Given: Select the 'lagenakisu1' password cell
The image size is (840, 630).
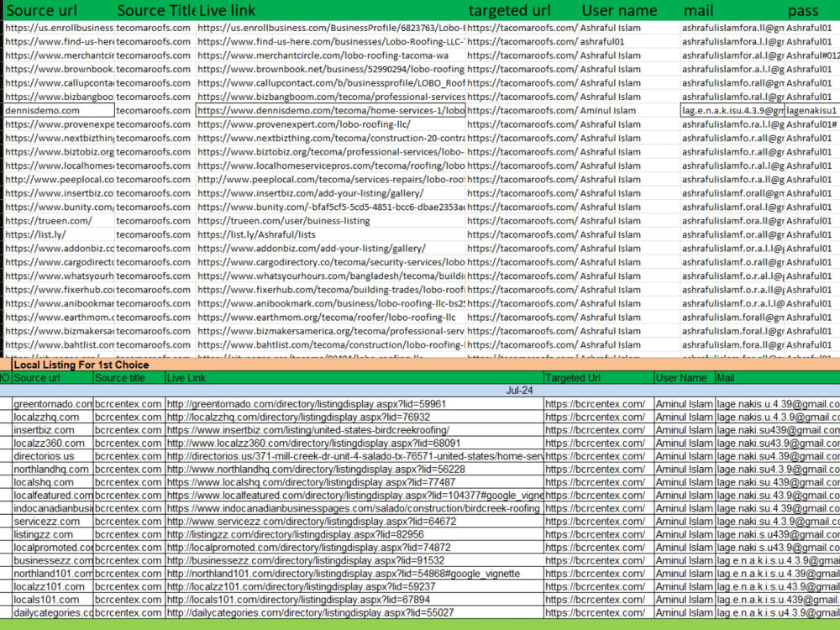Looking at the screenshot, I should coord(811,110).
